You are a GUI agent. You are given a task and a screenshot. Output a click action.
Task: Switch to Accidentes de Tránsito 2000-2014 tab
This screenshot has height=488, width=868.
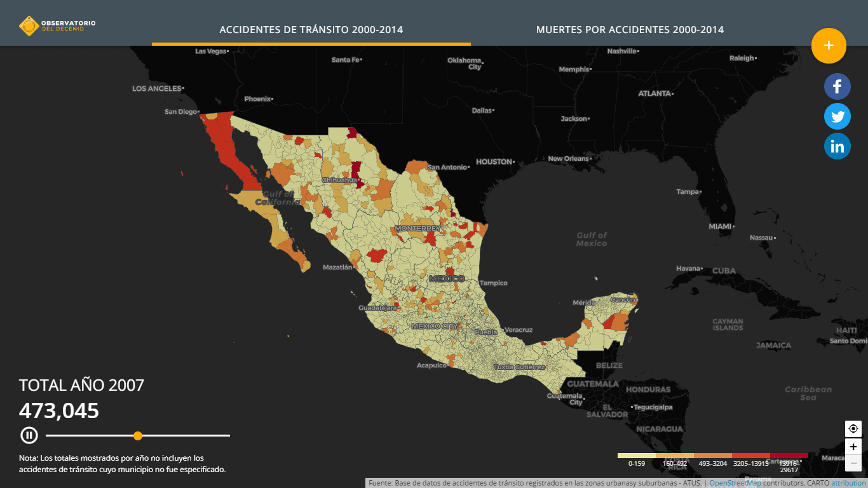311,30
